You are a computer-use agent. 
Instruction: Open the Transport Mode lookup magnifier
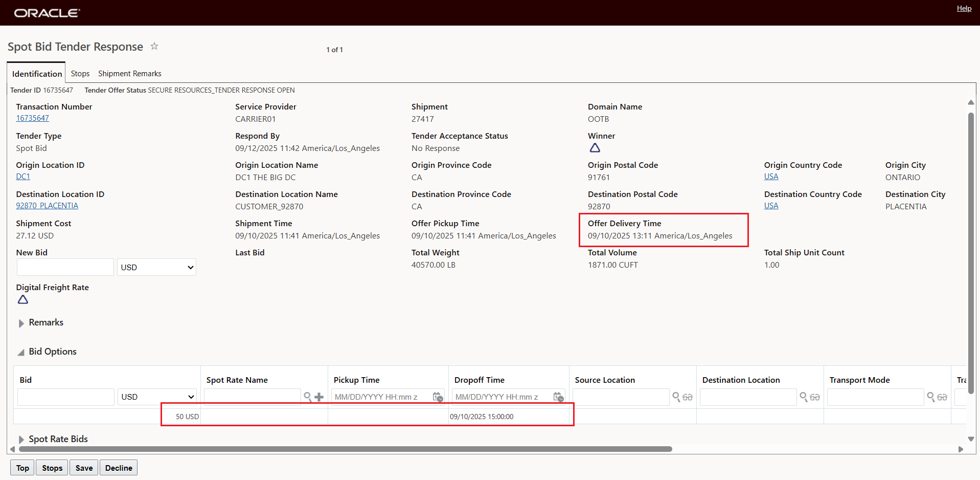coord(931,397)
